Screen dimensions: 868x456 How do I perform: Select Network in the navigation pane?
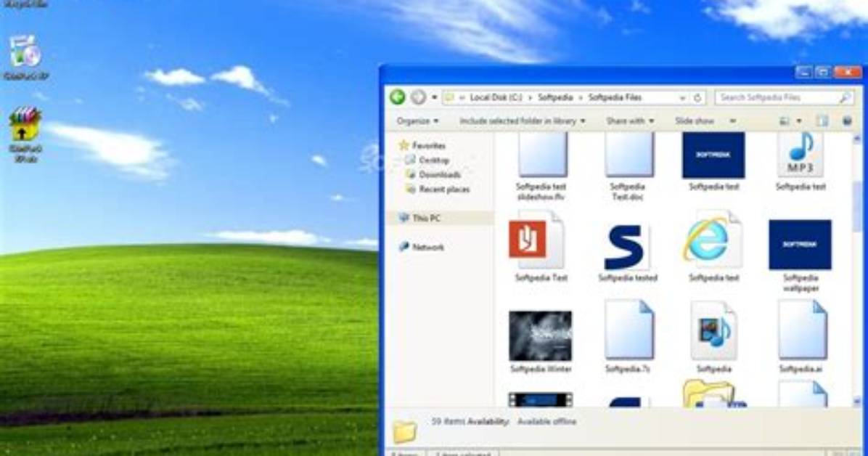pos(421,247)
